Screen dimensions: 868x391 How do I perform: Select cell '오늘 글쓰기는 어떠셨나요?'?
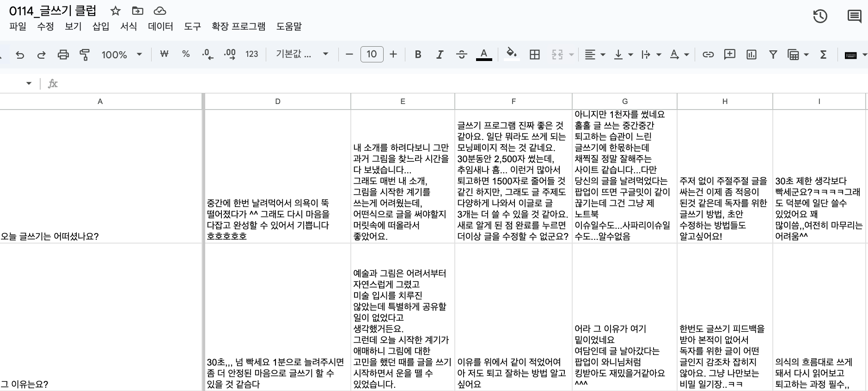coord(100,177)
